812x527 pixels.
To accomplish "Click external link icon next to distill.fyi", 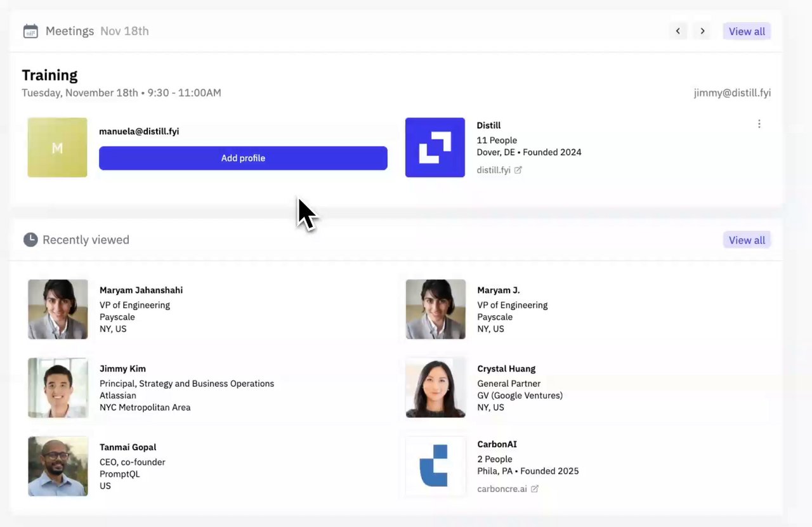I will tap(518, 170).
